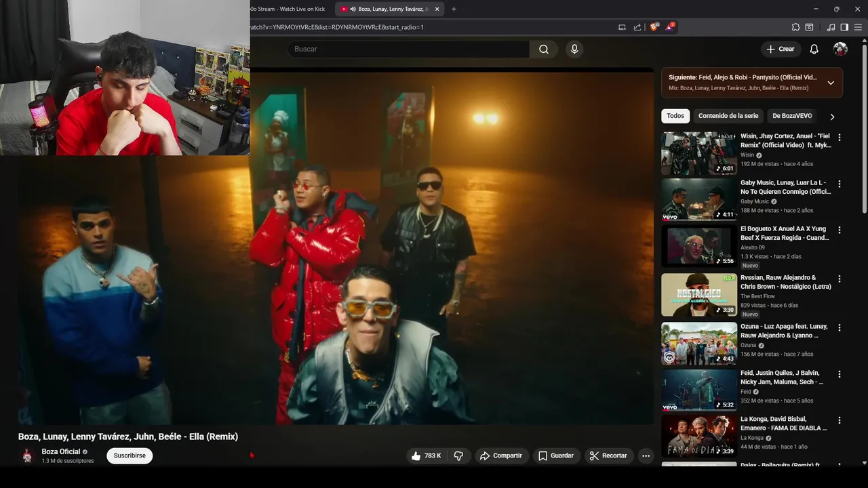868x488 pixels.
Task: Open Gaby Music No Te Quieren Conmigo thumbnail
Action: tap(699, 200)
